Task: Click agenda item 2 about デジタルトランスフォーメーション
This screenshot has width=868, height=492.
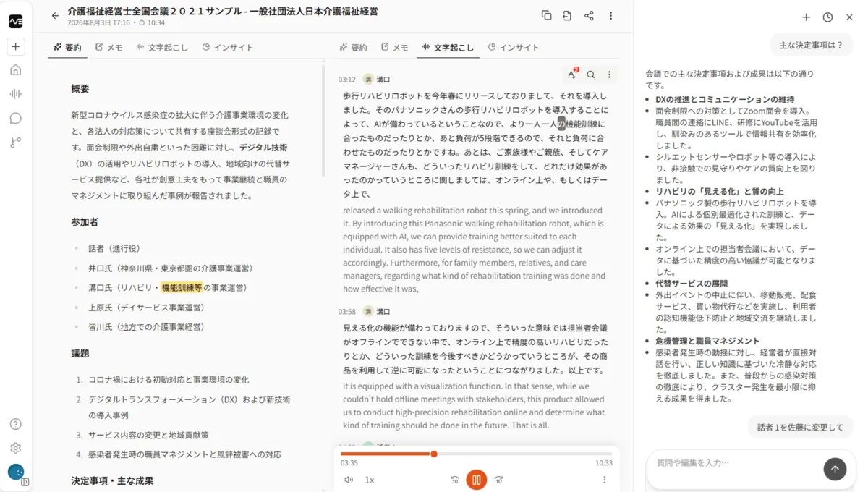Action: tap(190, 407)
